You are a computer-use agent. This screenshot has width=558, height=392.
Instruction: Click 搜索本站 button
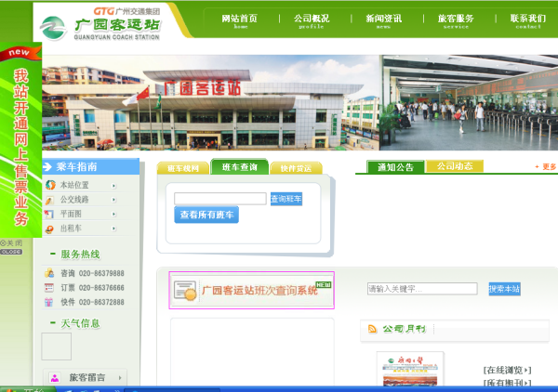point(504,289)
